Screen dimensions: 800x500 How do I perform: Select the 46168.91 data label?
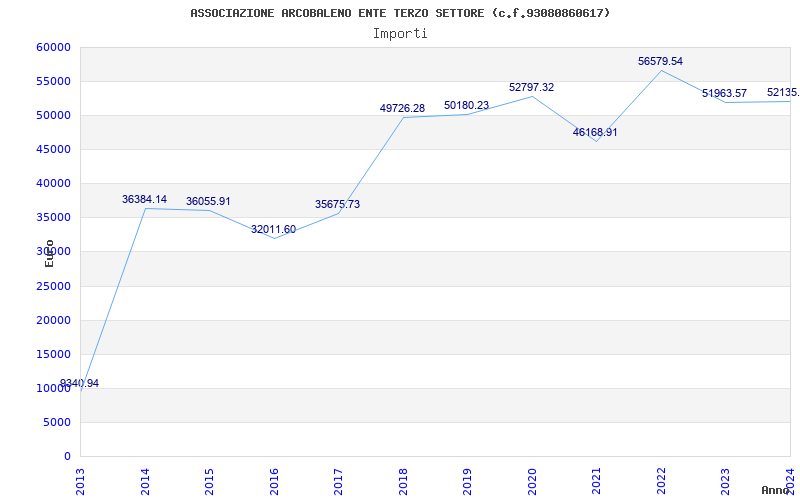(x=595, y=133)
